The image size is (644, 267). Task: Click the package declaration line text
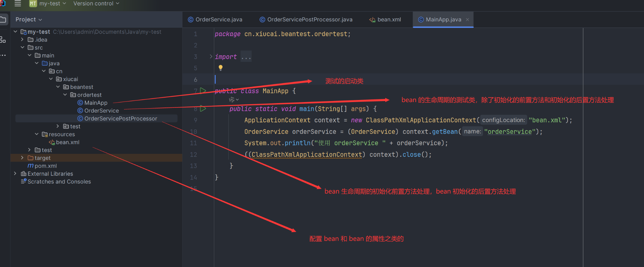point(282,34)
